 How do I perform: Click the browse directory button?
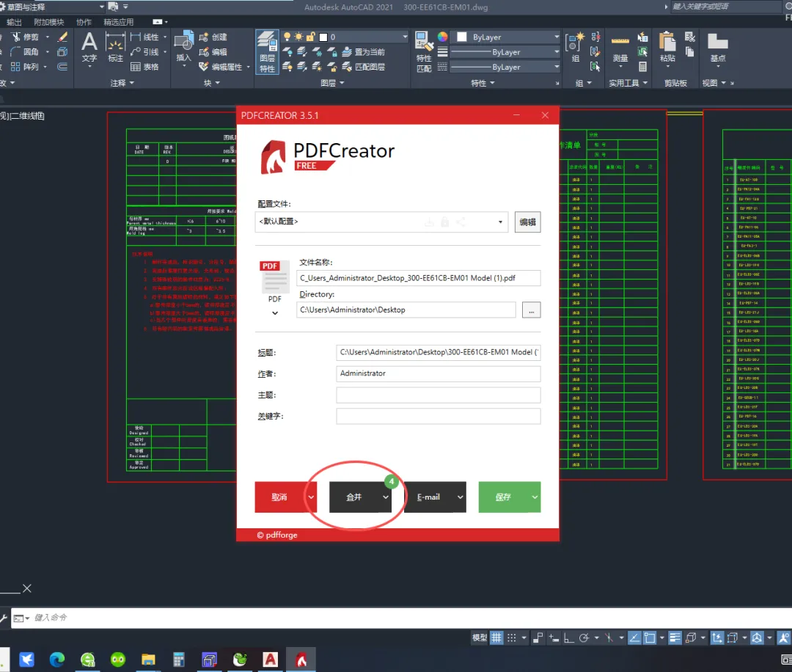[x=532, y=310]
